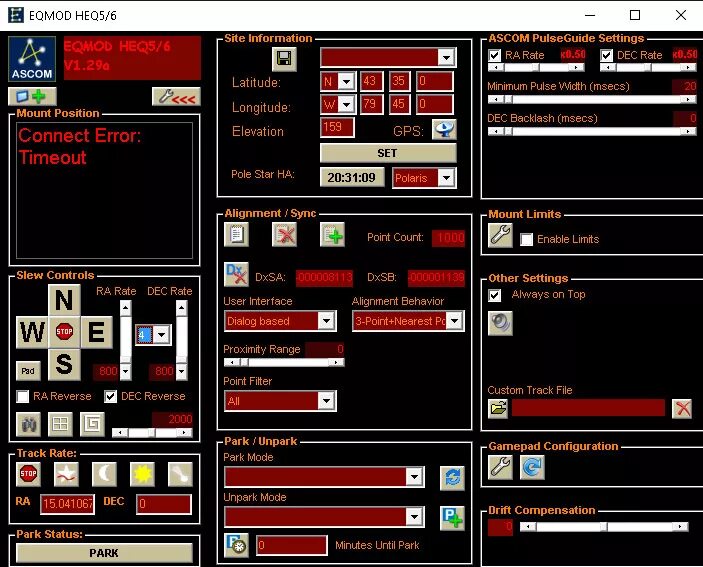This screenshot has width=703, height=567.
Task: Click the add display window icon
Action: (32, 96)
